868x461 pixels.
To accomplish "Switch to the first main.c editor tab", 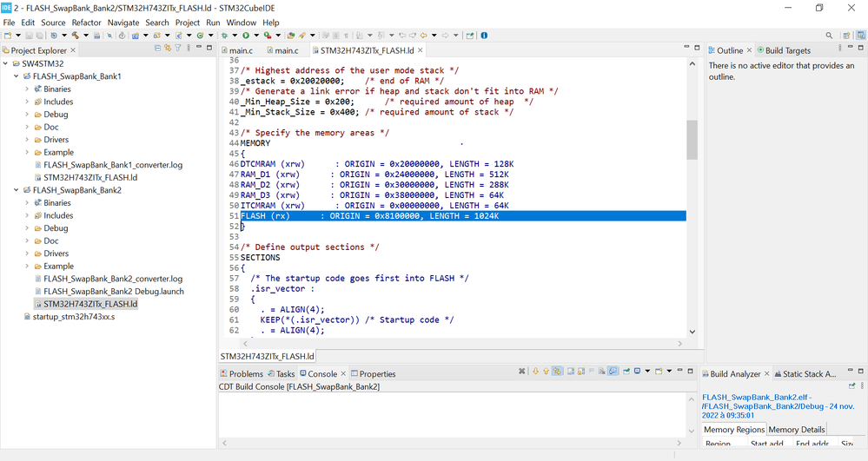I will tap(237, 50).
